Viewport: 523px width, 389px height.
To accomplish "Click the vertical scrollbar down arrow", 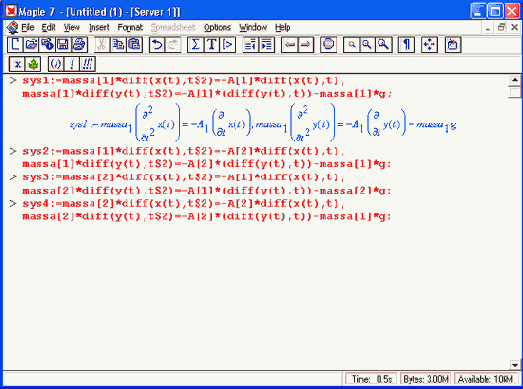I will pos(515,365).
